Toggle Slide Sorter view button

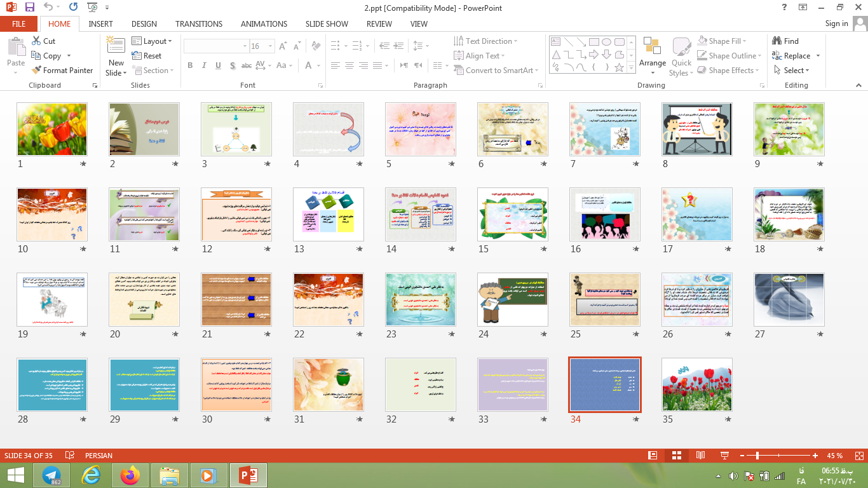click(676, 456)
